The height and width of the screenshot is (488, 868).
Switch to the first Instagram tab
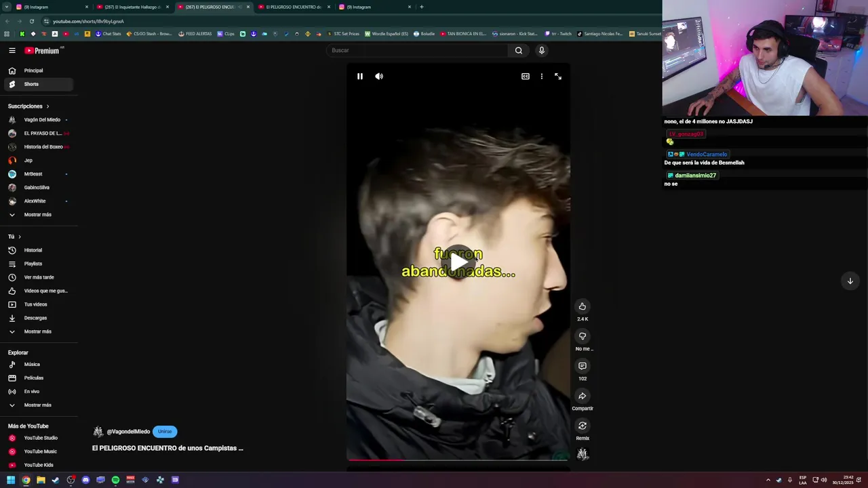(x=52, y=7)
